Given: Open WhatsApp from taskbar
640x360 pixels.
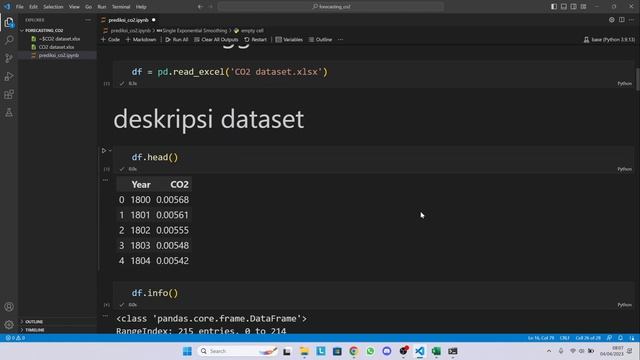Looking at the screenshot, I should (x=370, y=351).
